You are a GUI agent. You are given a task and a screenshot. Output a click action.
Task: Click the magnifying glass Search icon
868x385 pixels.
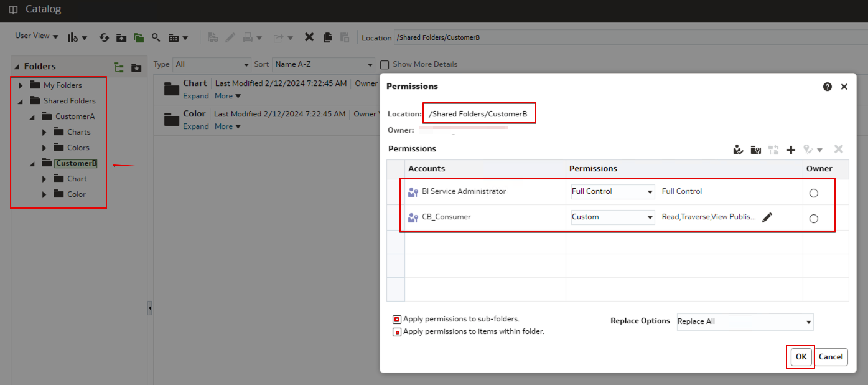[156, 37]
